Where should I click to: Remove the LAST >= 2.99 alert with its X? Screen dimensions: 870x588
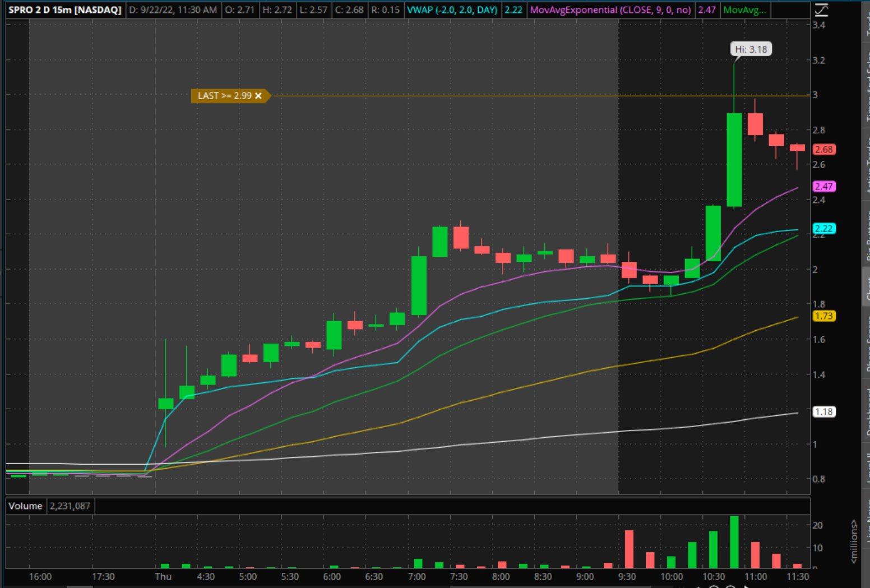coord(258,96)
